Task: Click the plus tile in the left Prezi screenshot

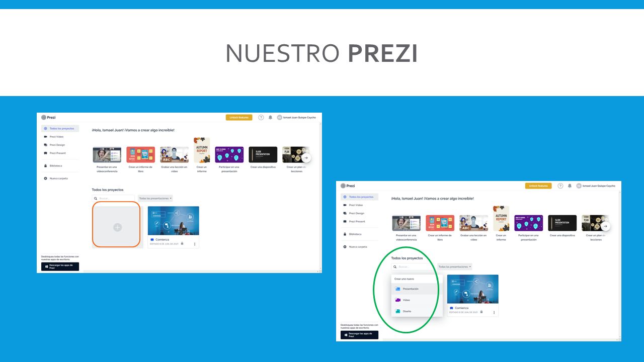Action: tap(116, 227)
